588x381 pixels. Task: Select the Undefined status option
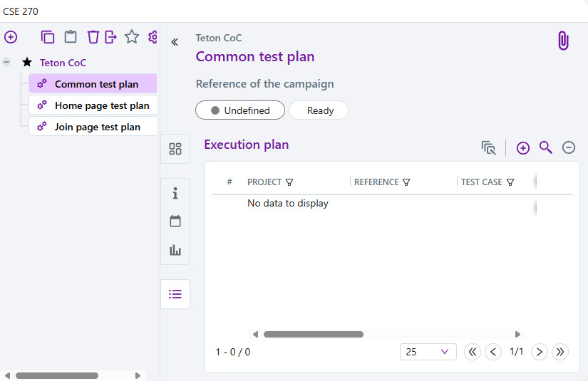pyautogui.click(x=240, y=110)
